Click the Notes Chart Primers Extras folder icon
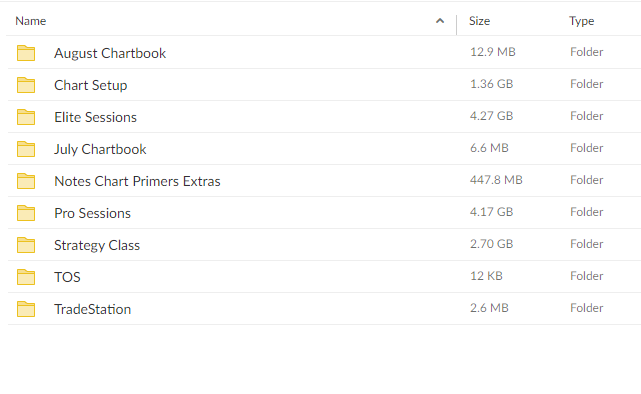Image resolution: width=641 pixels, height=394 pixels. coord(26,181)
